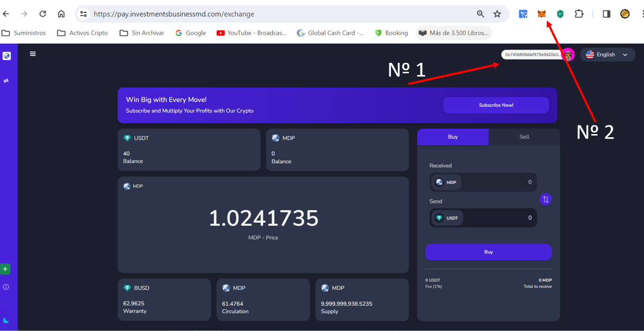
Task: Click the swap arrows icon in sidebar
Action: 6,81
